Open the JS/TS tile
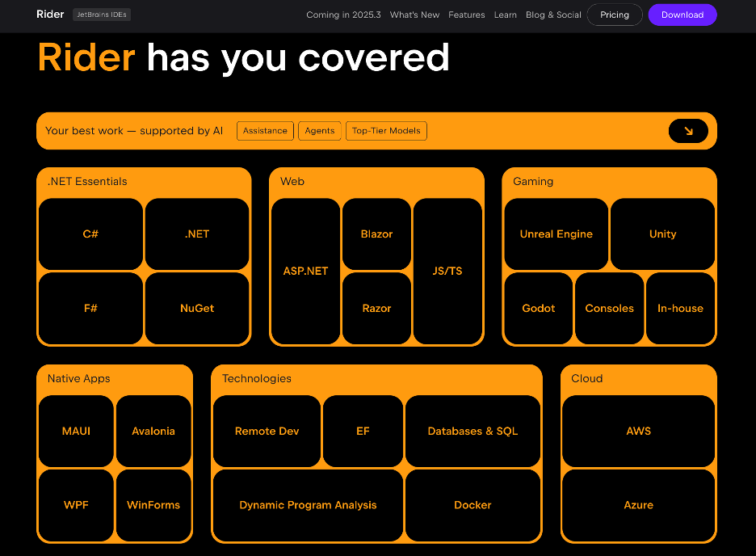This screenshot has height=556, width=756. point(447,271)
